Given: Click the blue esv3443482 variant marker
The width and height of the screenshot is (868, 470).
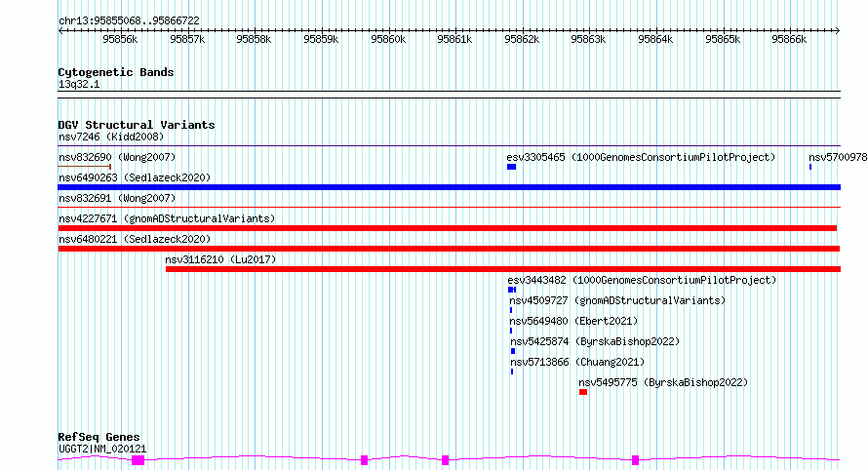Looking at the screenshot, I should coord(512,290).
